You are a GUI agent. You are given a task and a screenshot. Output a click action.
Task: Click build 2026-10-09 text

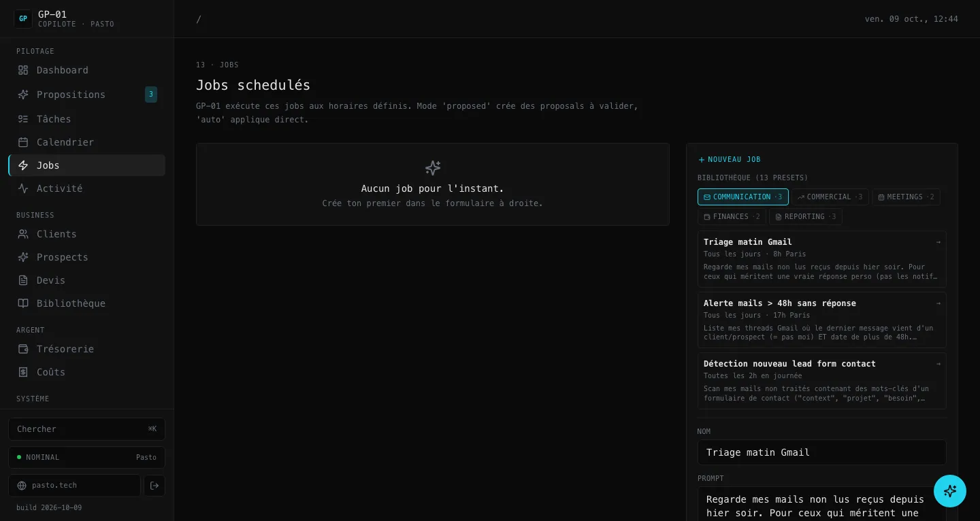point(49,507)
